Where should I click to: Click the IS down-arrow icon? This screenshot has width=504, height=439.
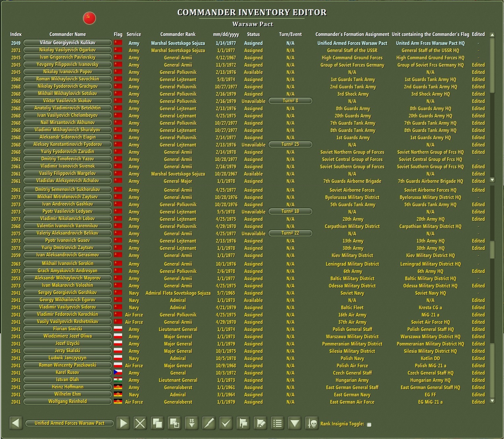click(191, 423)
